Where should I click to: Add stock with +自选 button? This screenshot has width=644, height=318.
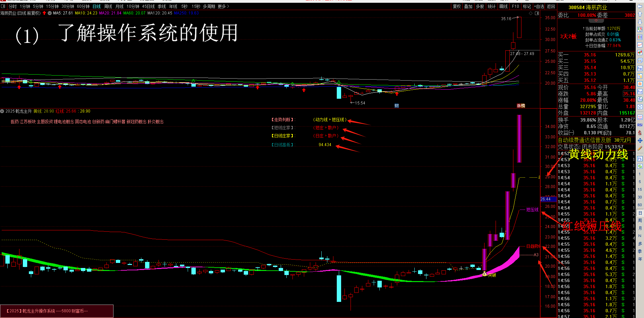click(x=539, y=6)
